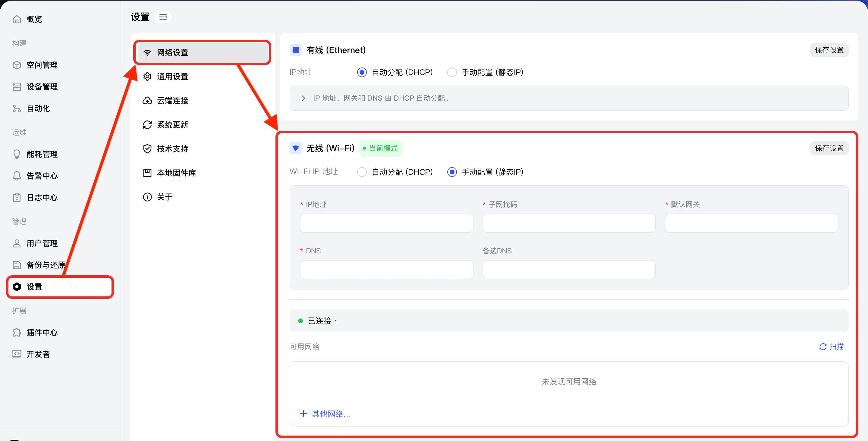This screenshot has height=441, width=868.
Task: Focus the 默认网关 input field
Action: click(751, 223)
